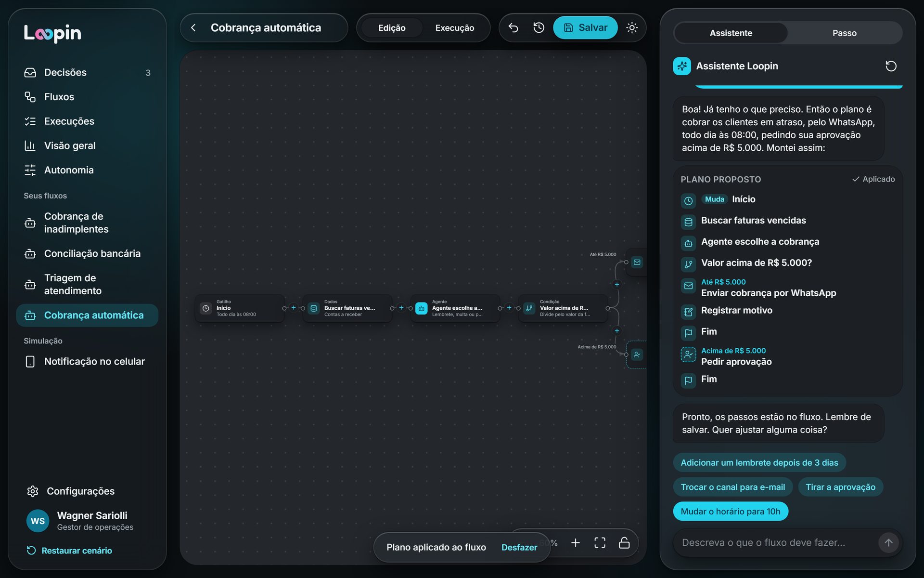Click the fit-to-screen canvas icon
Screen dimensions: 924x578
coord(600,543)
